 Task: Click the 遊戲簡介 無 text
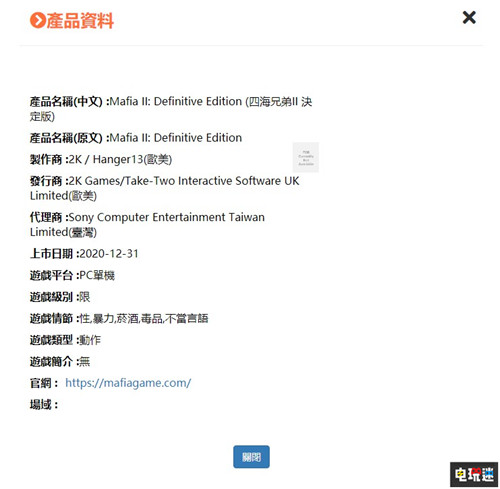click(x=60, y=362)
